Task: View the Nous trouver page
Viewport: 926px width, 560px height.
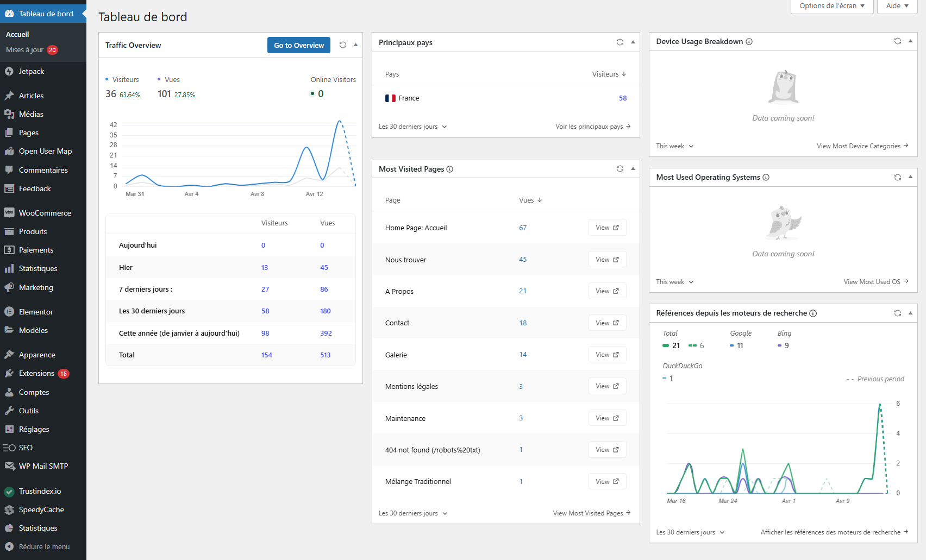Action: point(607,260)
